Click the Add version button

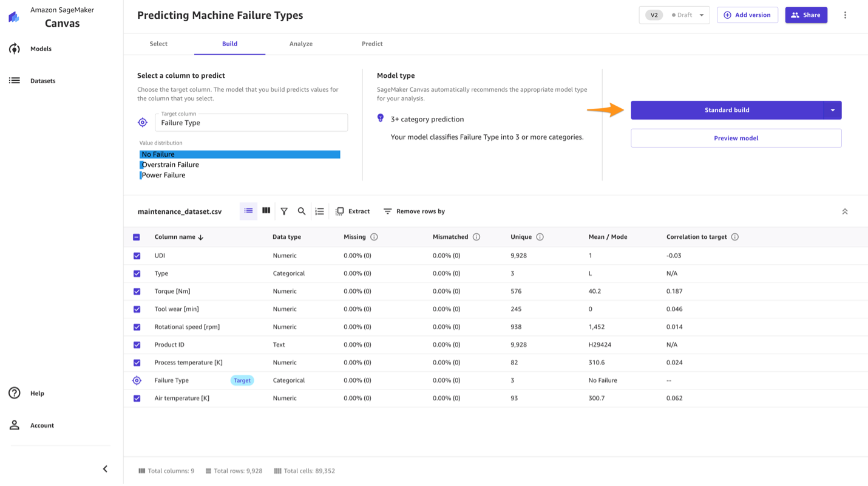click(x=747, y=15)
